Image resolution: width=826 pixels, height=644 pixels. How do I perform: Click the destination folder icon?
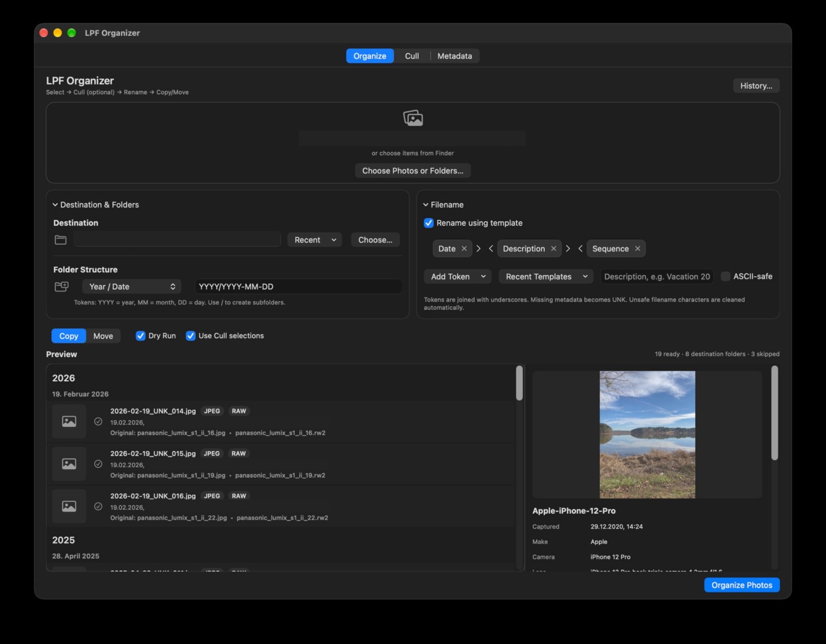pos(61,240)
